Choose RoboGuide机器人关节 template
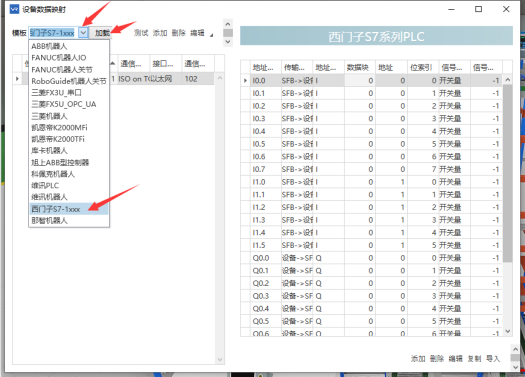The height and width of the screenshot is (377, 525). click(x=69, y=81)
